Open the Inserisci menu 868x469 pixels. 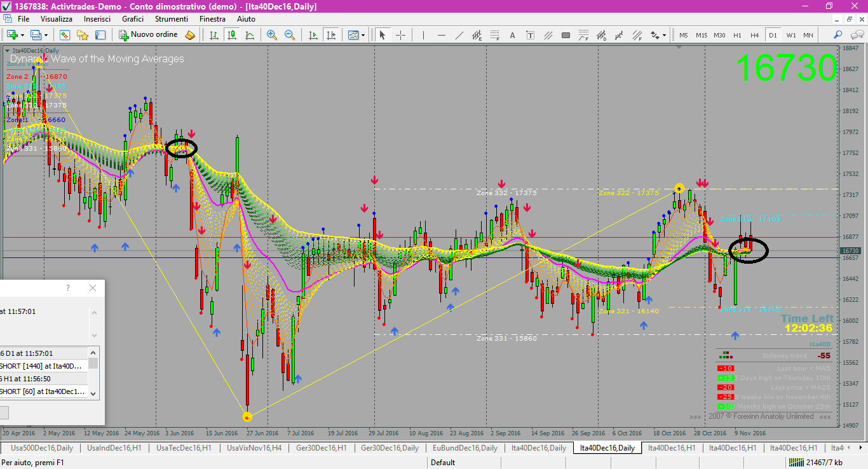(x=97, y=19)
